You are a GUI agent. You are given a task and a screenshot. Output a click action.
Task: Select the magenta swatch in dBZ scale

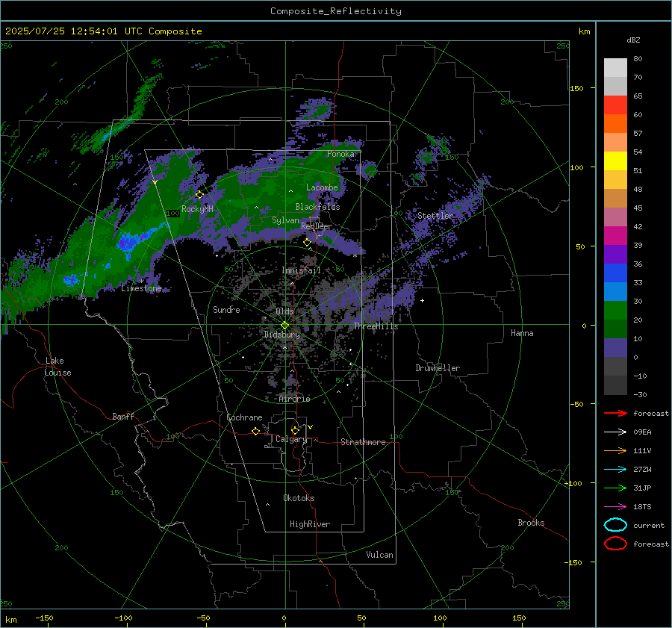(615, 236)
